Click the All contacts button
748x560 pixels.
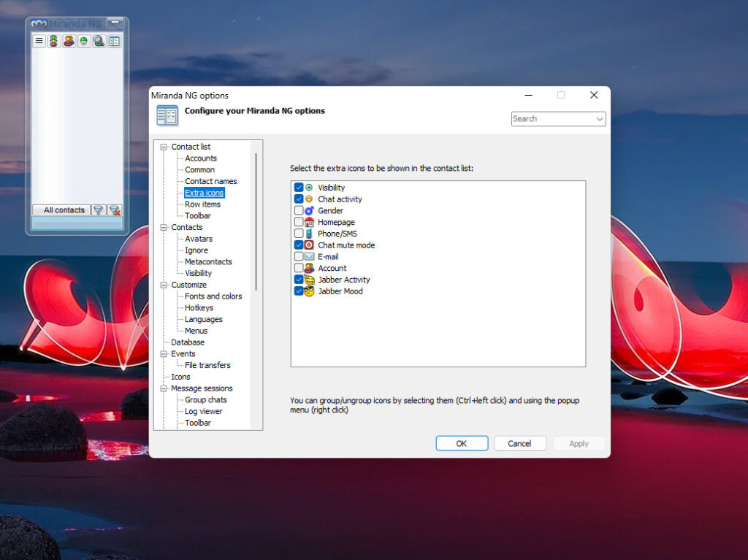61,210
